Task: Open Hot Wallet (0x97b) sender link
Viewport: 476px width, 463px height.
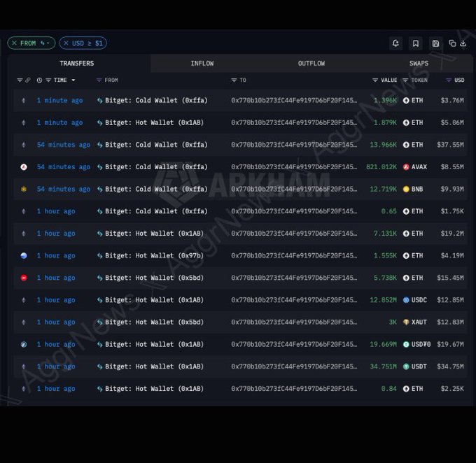Action: pos(154,256)
